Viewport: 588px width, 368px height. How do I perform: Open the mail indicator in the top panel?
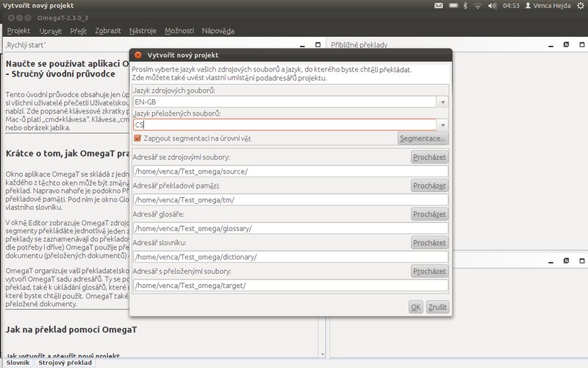pyautogui.click(x=439, y=5)
